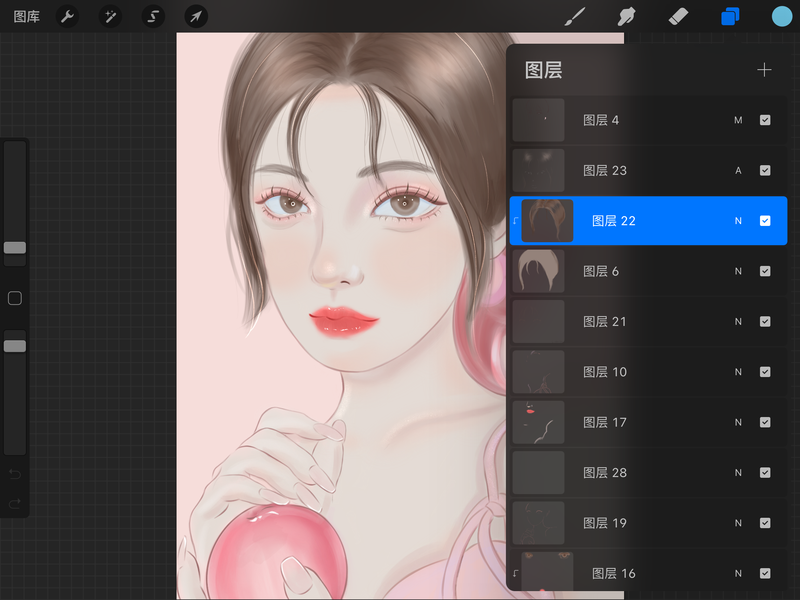
Task: Select the 图层 4 layer name
Action: click(601, 120)
